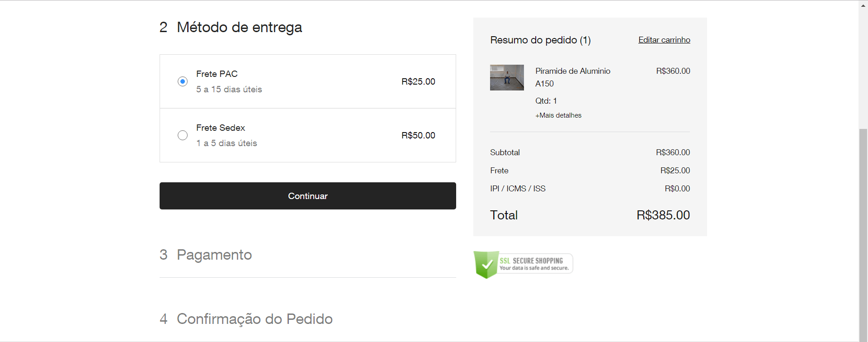Viewport: 868px width, 342px height.
Task: Click the Piramide de Aluminio product thumbnail
Action: (x=507, y=77)
